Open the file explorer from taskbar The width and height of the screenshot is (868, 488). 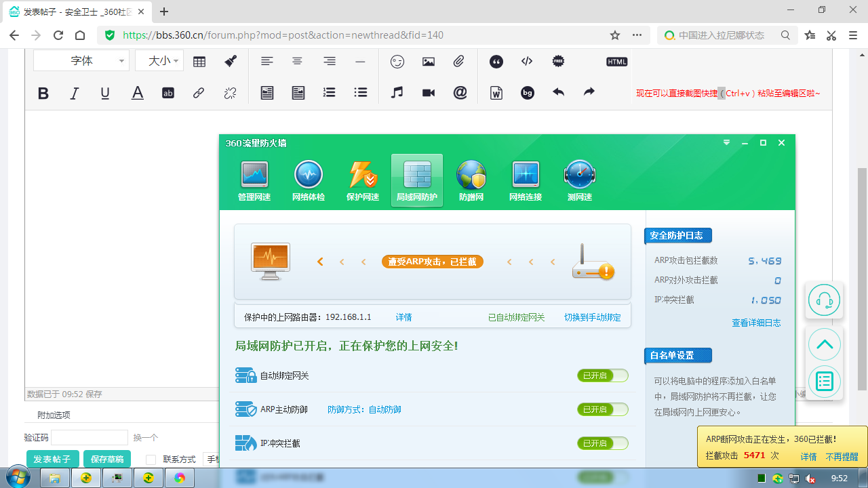(55, 478)
